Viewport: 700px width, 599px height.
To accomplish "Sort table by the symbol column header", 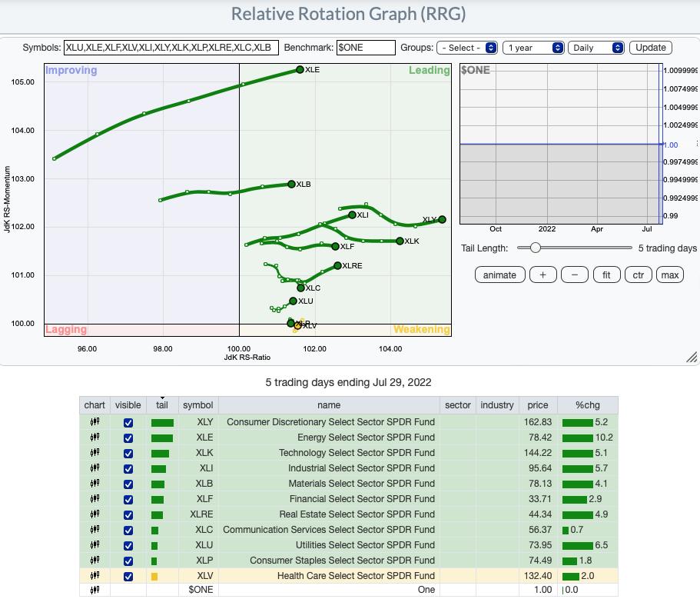I will point(198,405).
